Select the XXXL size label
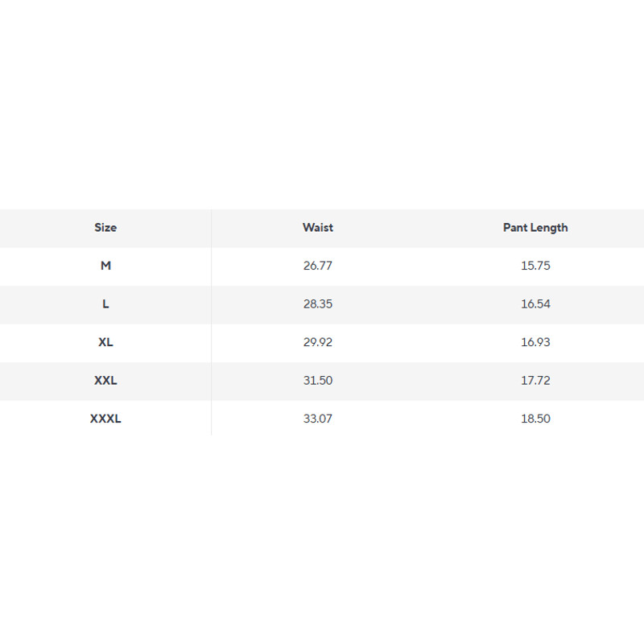The image size is (644, 644). click(105, 419)
